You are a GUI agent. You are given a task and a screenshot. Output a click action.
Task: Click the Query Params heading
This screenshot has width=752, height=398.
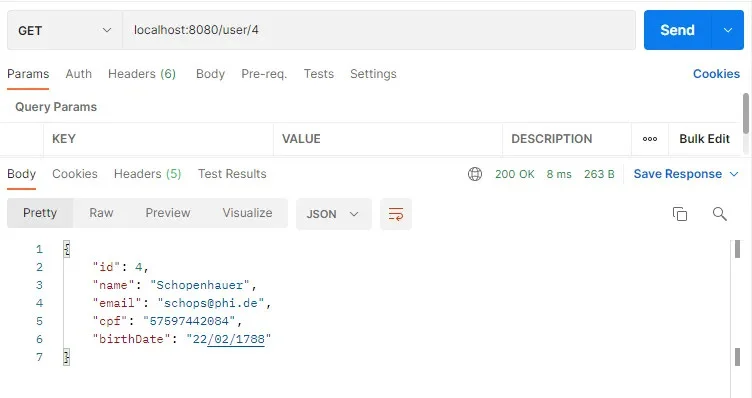[56, 107]
